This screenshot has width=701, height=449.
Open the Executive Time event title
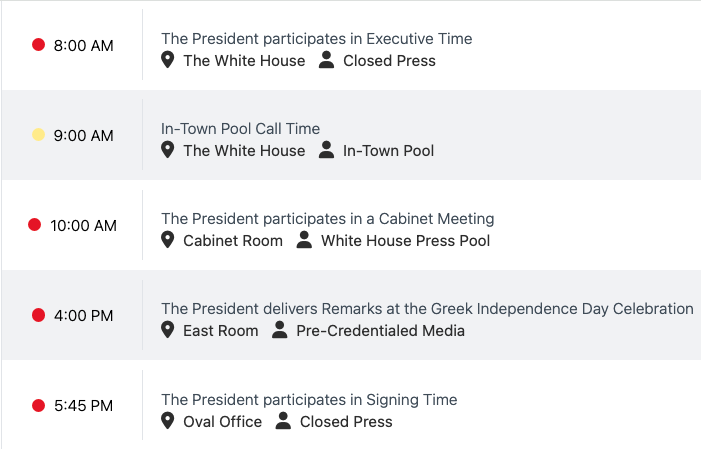click(316, 39)
